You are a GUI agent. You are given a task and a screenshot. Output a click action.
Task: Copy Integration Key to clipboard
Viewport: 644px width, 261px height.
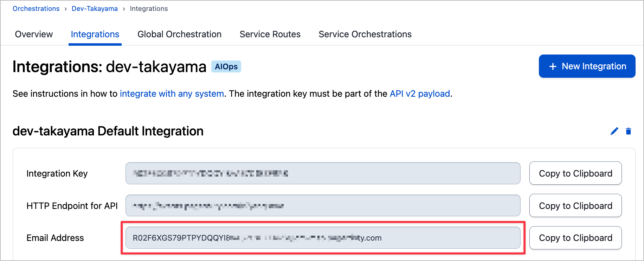(575, 173)
